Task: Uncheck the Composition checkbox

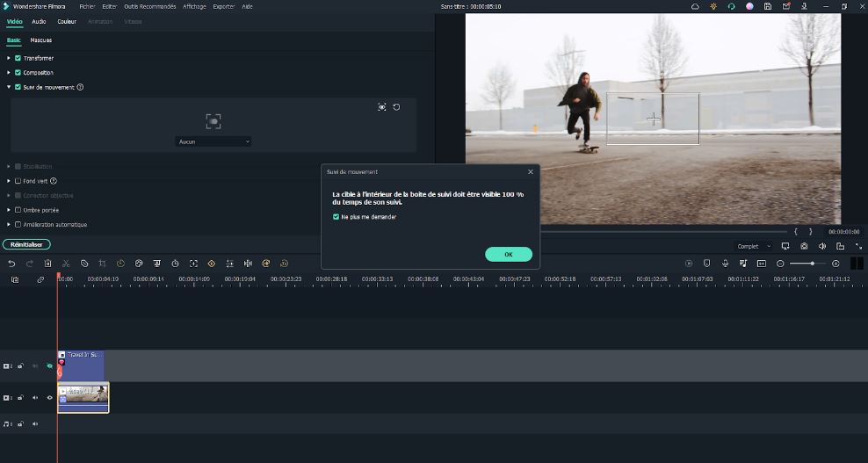Action: 18,73
